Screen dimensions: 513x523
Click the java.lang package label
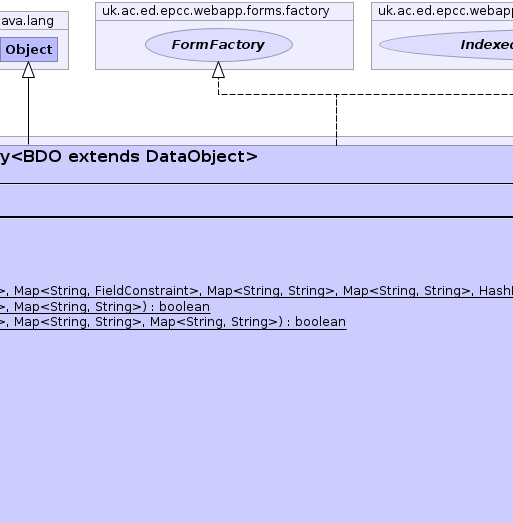click(x=27, y=21)
